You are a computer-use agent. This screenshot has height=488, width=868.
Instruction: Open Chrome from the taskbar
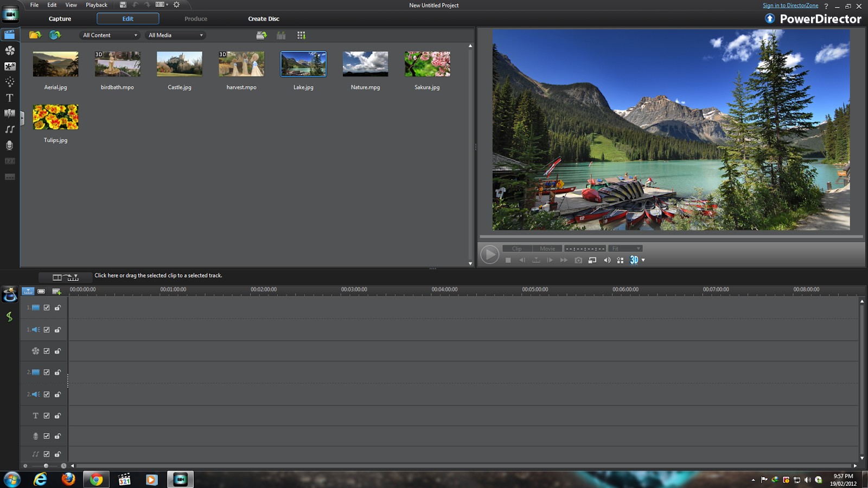coord(97,479)
